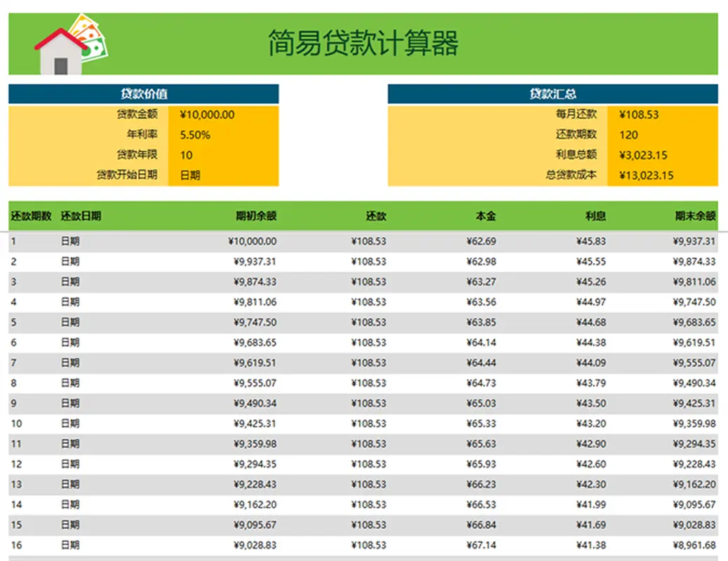This screenshot has height=561, width=728.
Task: Click the 贷款年限 value cell showing 10
Action: tap(187, 156)
